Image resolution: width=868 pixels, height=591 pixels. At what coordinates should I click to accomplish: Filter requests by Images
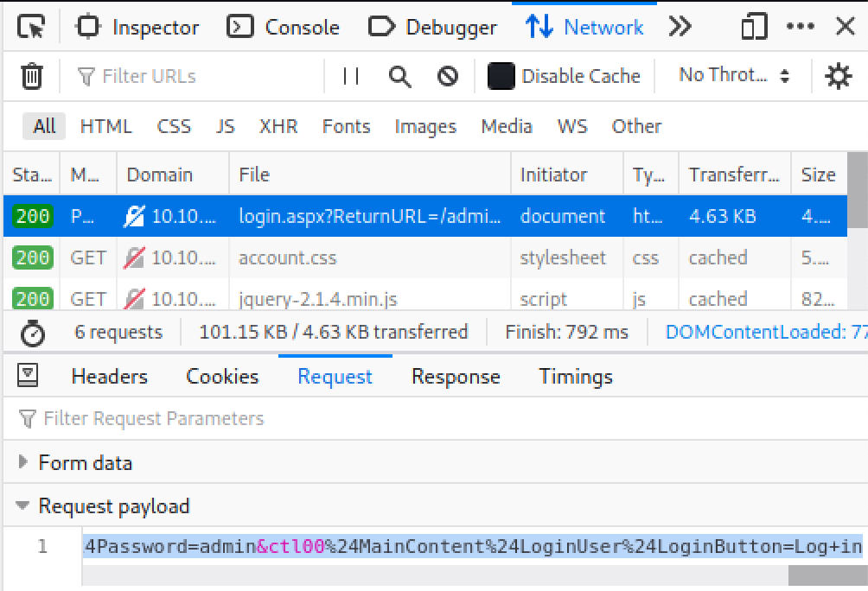click(x=425, y=126)
